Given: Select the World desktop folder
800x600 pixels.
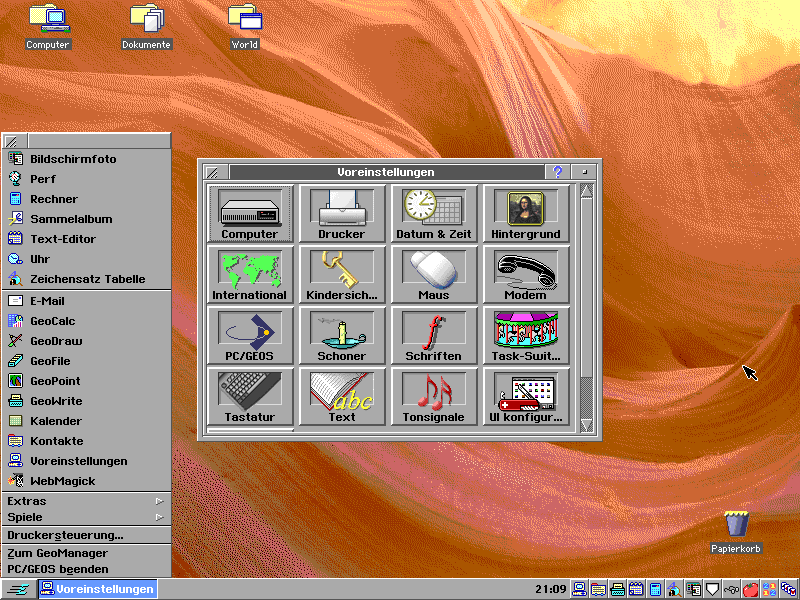Looking at the screenshot, I should coord(245,27).
